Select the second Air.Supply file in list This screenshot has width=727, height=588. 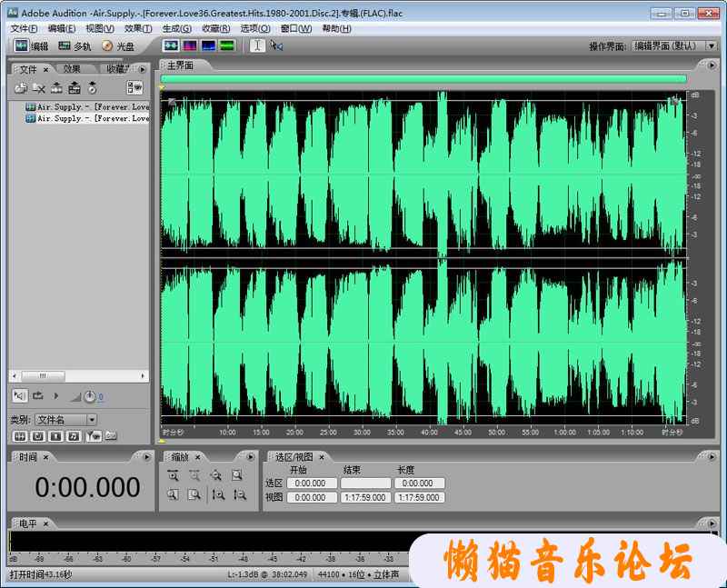pyautogui.click(x=87, y=119)
